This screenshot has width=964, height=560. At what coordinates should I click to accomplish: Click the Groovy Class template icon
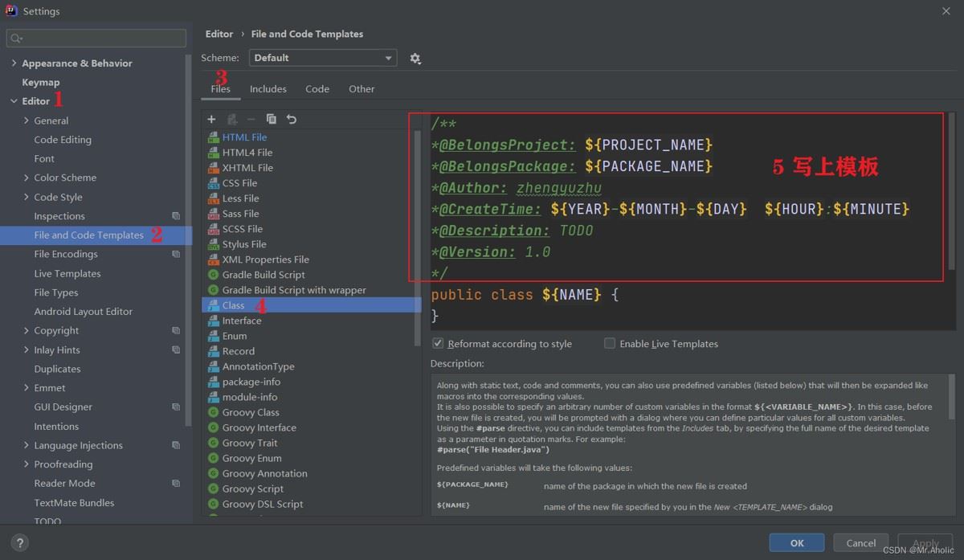tap(214, 412)
